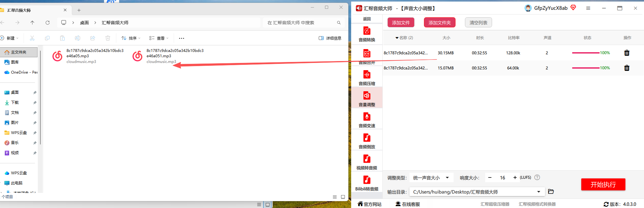Open the 查看 view menu in Explorer

click(159, 38)
